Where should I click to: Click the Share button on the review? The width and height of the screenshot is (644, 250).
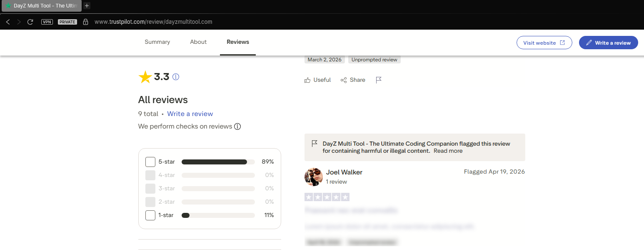[353, 80]
